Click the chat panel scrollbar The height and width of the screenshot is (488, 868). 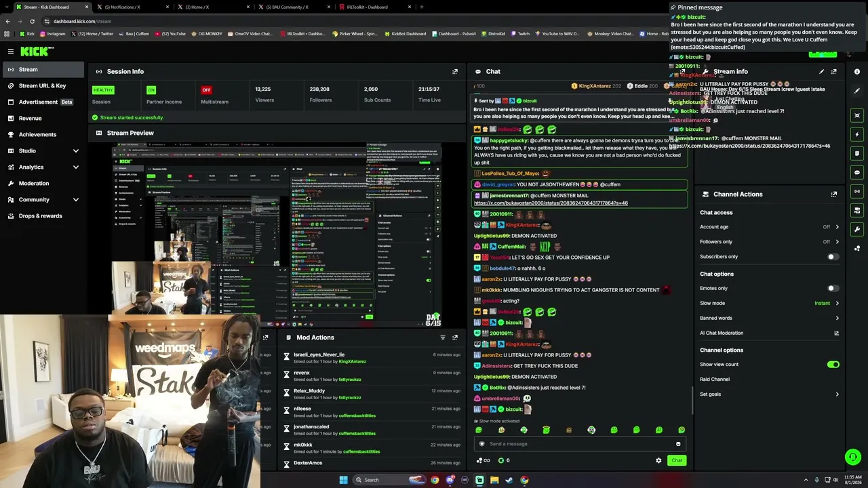(x=692, y=400)
